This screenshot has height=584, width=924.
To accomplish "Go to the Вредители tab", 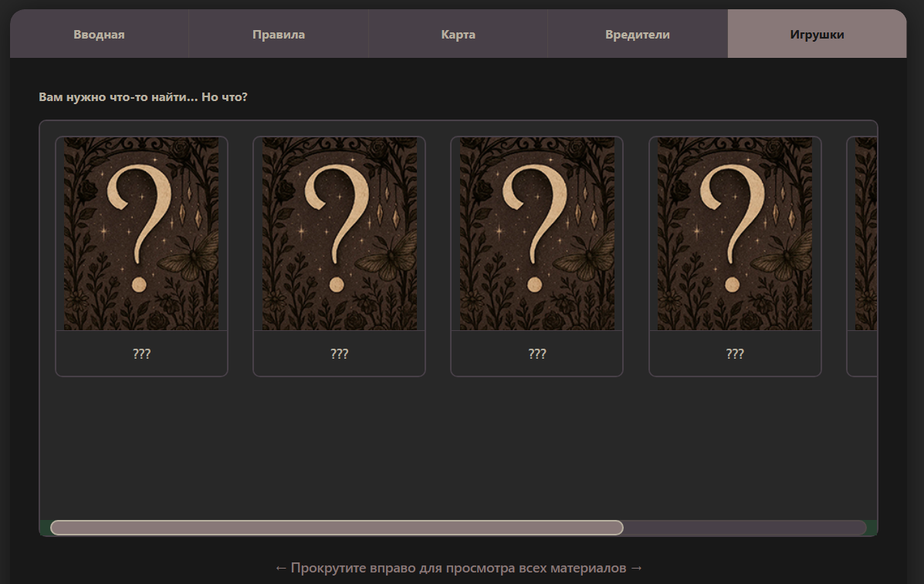I will (x=637, y=35).
